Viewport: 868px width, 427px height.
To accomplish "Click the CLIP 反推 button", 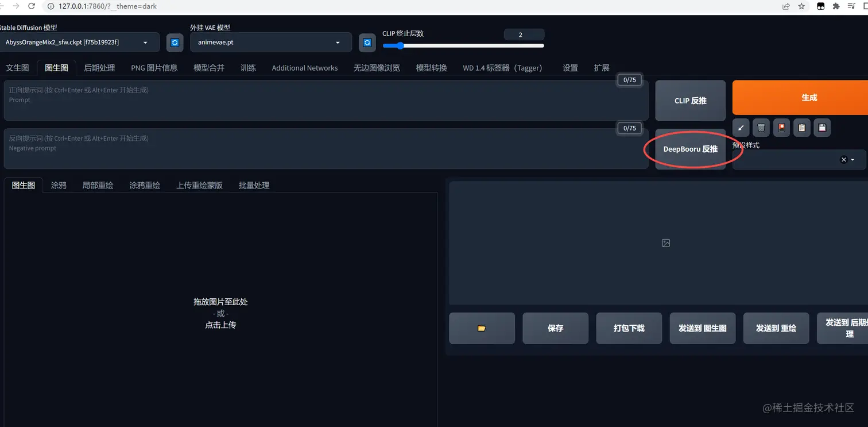I will click(x=690, y=101).
